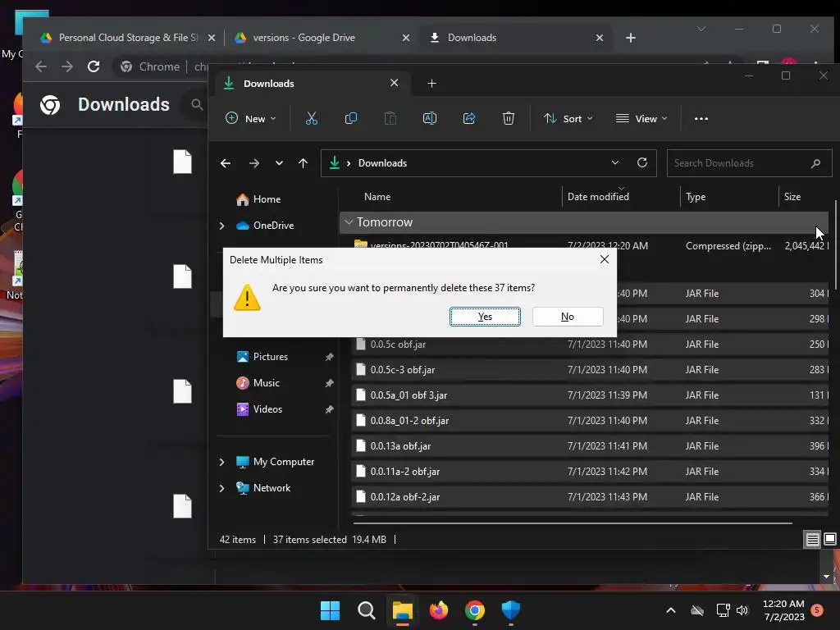The width and height of the screenshot is (840, 630).
Task: Go forward in File Explorer navigation
Action: pos(254,163)
